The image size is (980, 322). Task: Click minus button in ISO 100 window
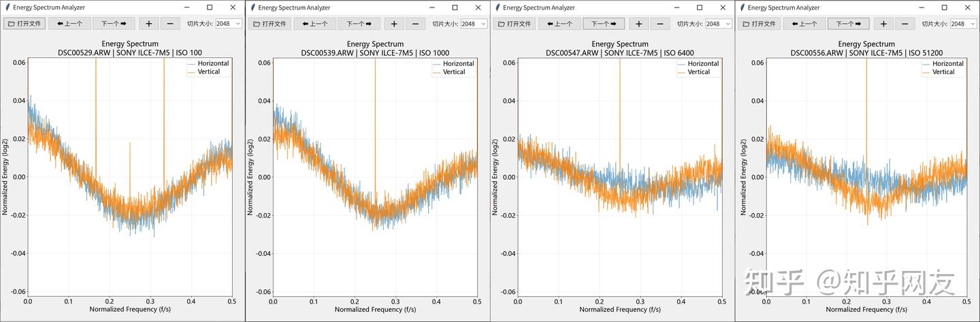[x=170, y=23]
